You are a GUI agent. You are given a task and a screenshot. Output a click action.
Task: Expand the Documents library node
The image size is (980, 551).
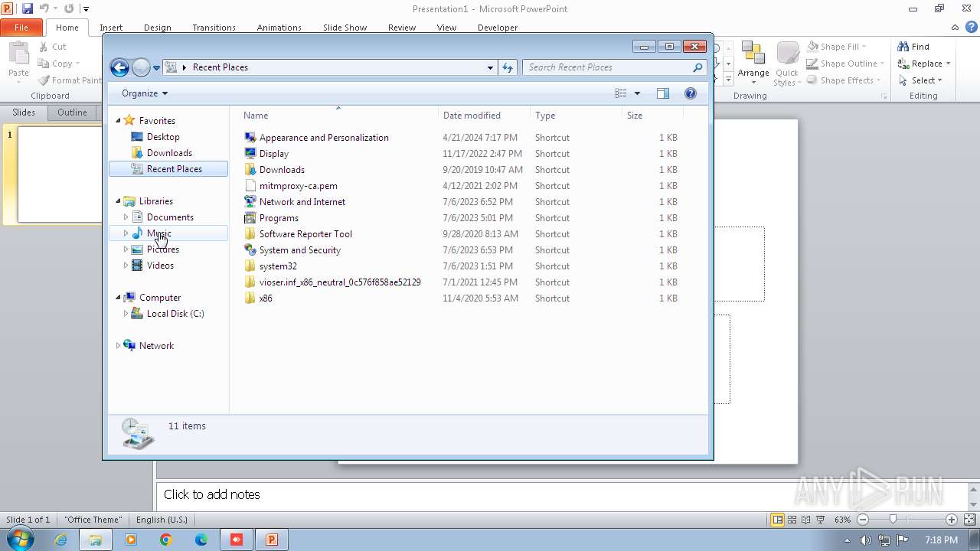coord(126,217)
